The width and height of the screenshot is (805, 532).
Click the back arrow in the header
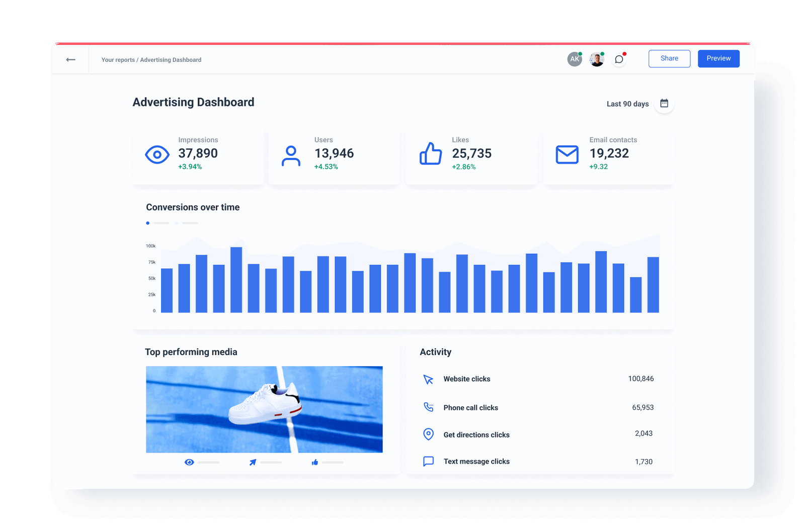tap(70, 59)
